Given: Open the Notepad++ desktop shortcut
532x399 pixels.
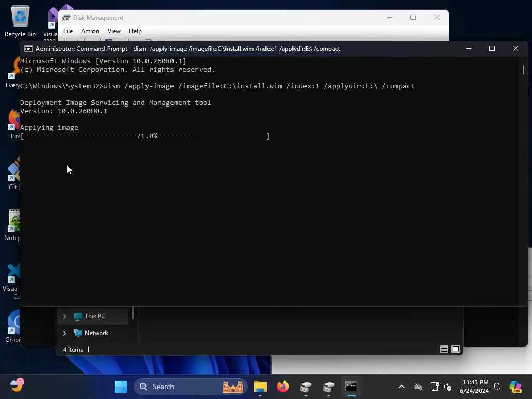Looking at the screenshot, I should (x=12, y=225).
